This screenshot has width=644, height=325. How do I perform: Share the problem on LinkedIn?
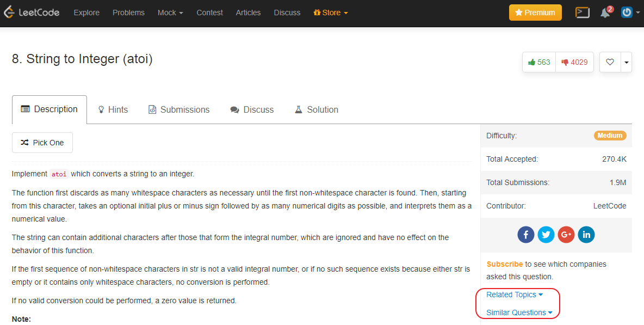click(x=586, y=235)
